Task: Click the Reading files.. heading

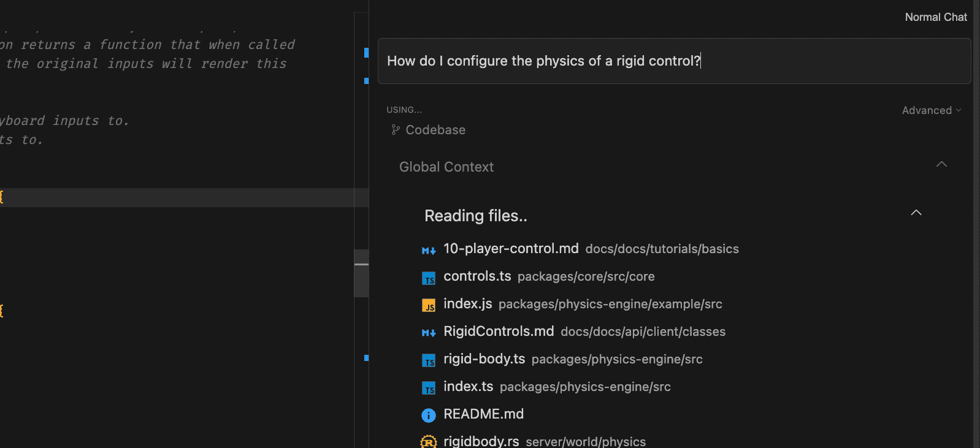Action: 476,216
